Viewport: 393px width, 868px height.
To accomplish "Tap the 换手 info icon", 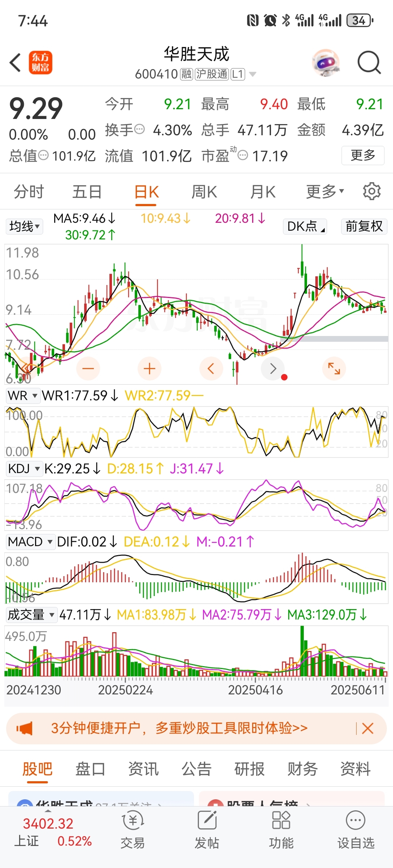I will 139,129.
